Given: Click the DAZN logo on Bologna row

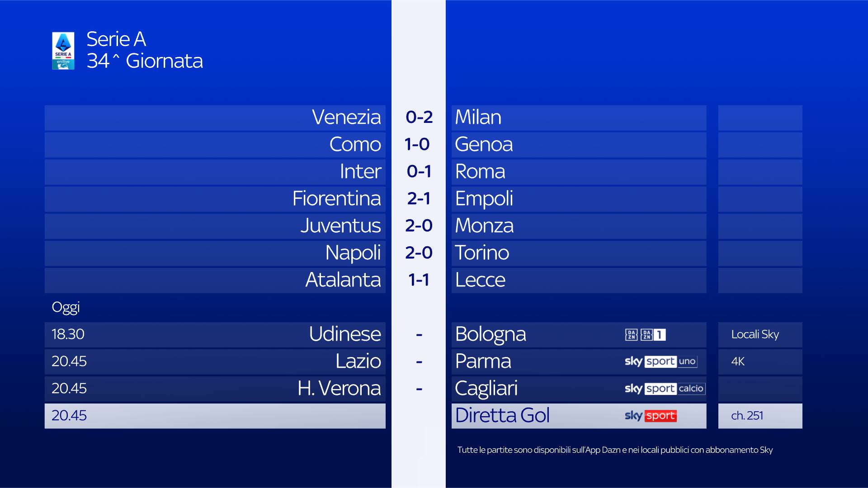Looking at the screenshot, I should [631, 335].
